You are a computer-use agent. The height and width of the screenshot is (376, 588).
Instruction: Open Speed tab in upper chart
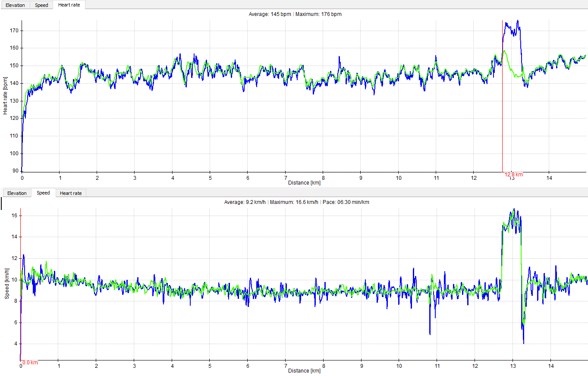pyautogui.click(x=41, y=5)
